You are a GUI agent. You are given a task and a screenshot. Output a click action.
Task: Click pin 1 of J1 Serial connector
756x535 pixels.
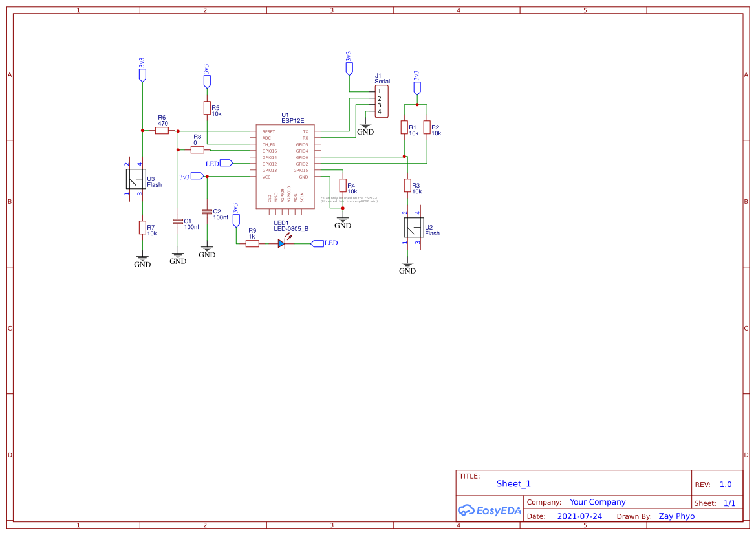click(x=380, y=91)
